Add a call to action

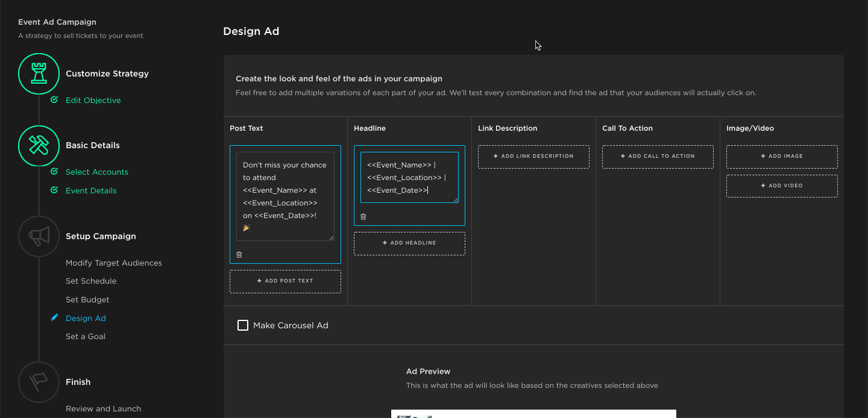[658, 157]
